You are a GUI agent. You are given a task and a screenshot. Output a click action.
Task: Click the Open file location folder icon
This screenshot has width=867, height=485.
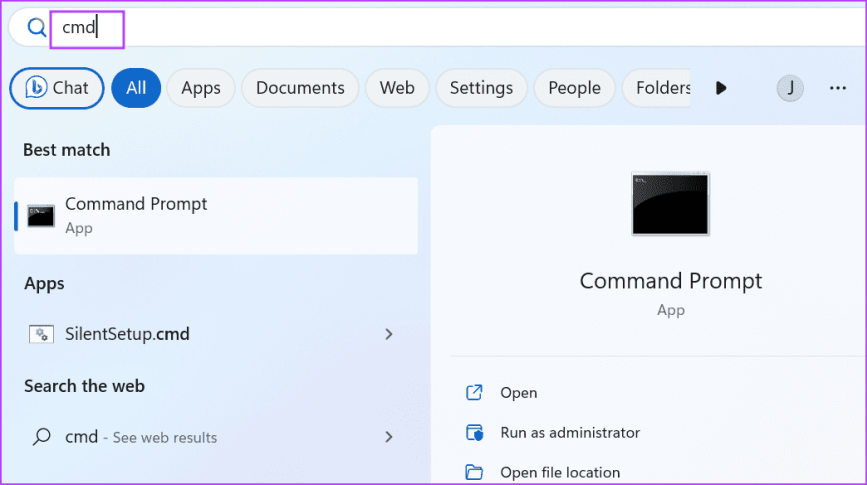[475, 472]
